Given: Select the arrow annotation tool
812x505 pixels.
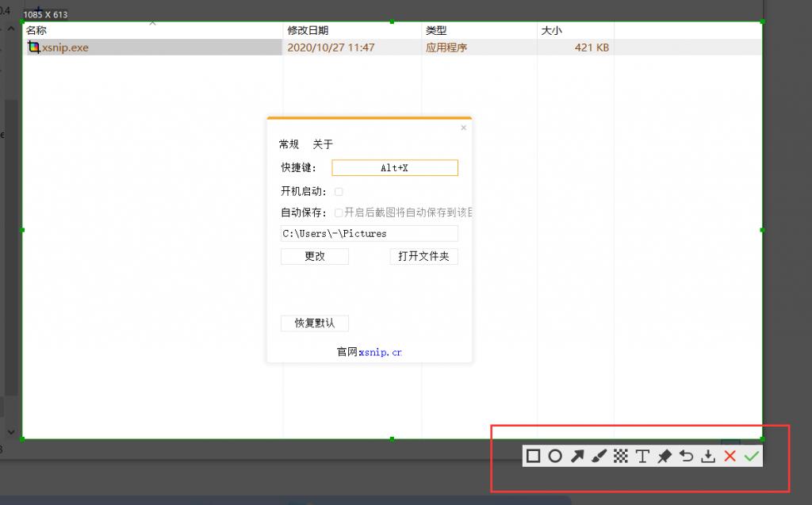Looking at the screenshot, I should pyautogui.click(x=577, y=456).
